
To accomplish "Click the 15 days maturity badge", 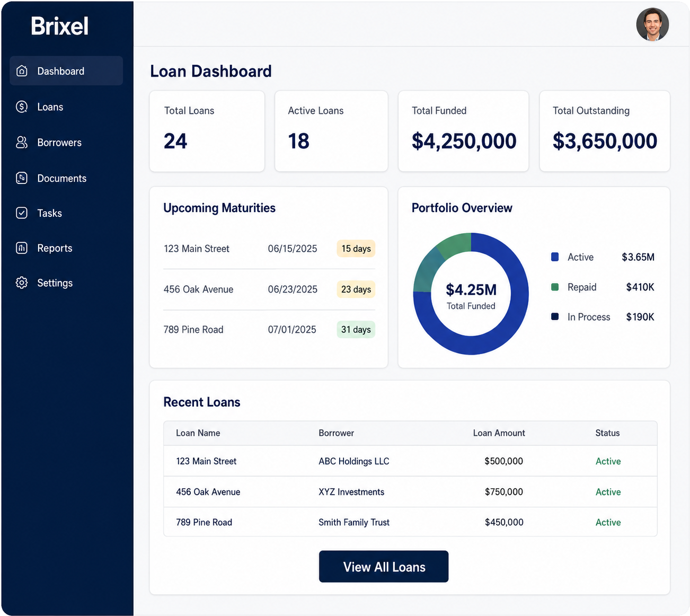I will pyautogui.click(x=356, y=249).
